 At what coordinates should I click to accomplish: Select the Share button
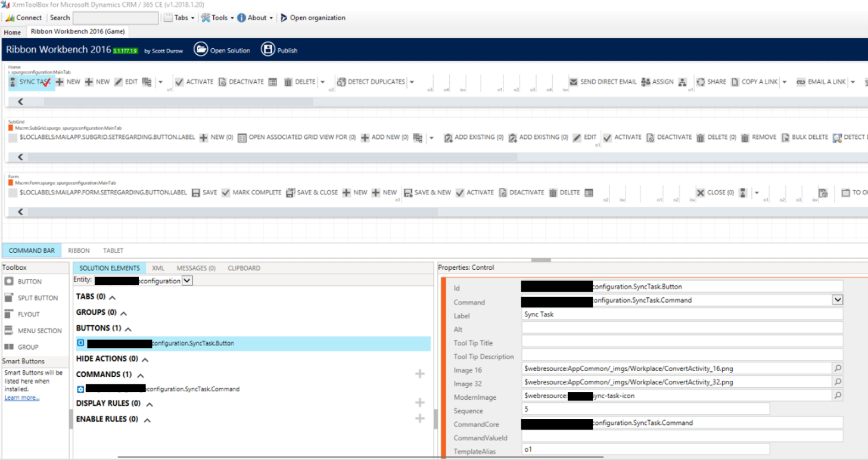[x=711, y=82]
